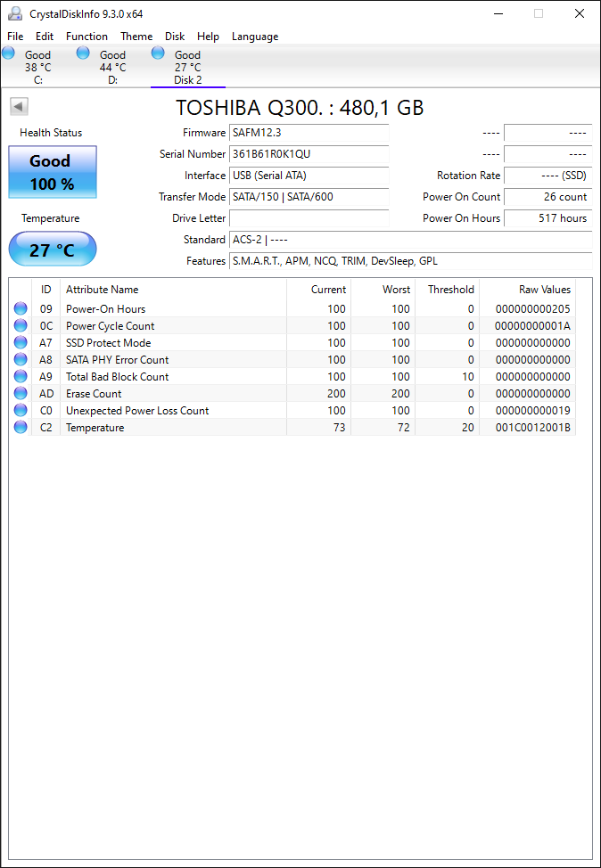Image resolution: width=601 pixels, height=868 pixels.
Task: Click the Features field
Action: [x=410, y=261]
